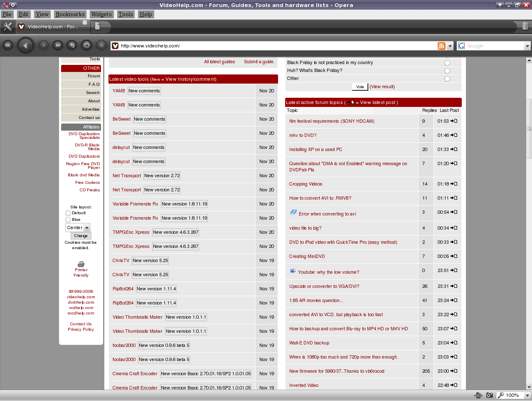The height and width of the screenshot is (401, 532).
Task: Open the Privacy Policy link
Action: coord(81,329)
